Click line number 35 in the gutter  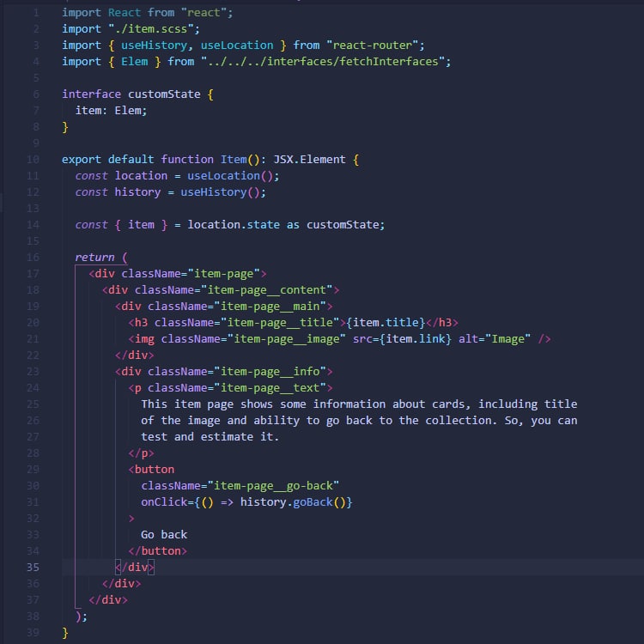(33, 568)
